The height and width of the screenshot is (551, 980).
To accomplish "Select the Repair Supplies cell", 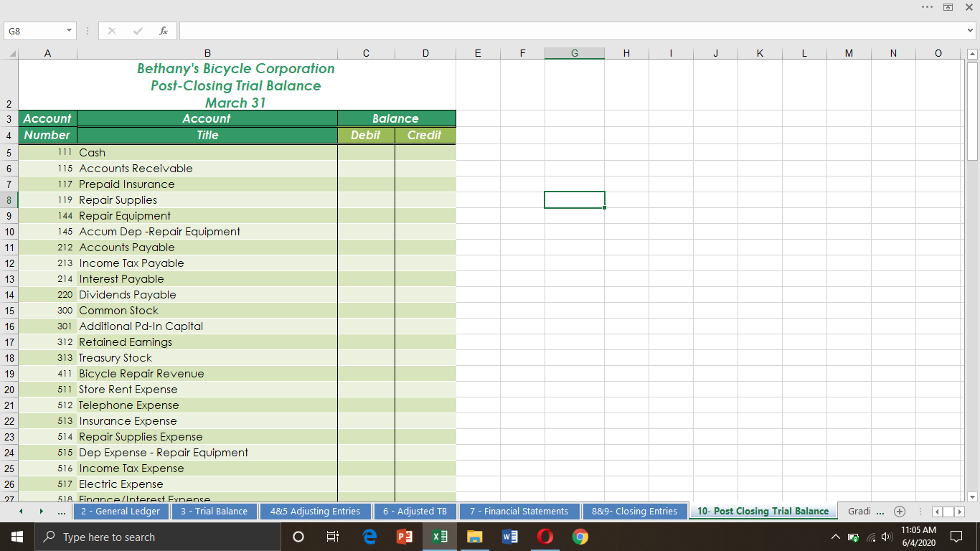I will tap(207, 199).
